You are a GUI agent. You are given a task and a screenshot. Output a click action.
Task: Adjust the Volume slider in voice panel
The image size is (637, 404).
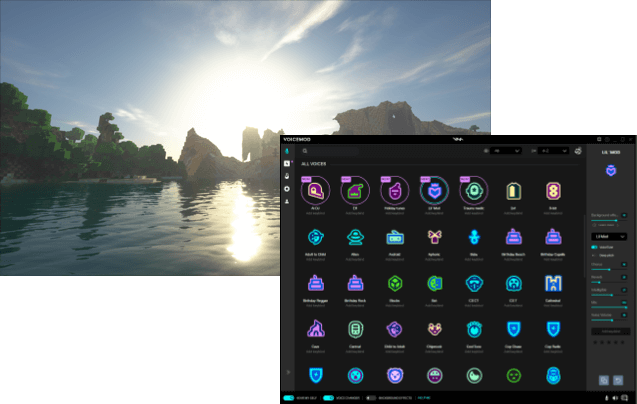point(609,320)
